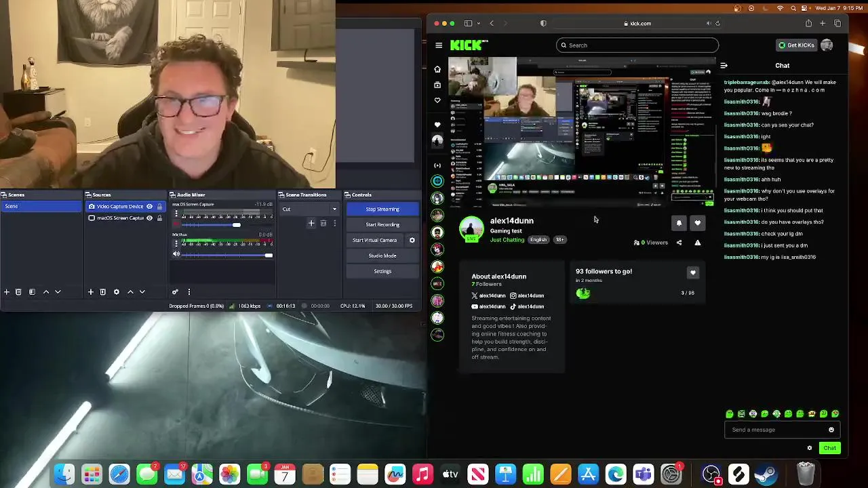The image size is (868, 488).
Task: Click Start Virtual Camera button
Action: point(374,240)
